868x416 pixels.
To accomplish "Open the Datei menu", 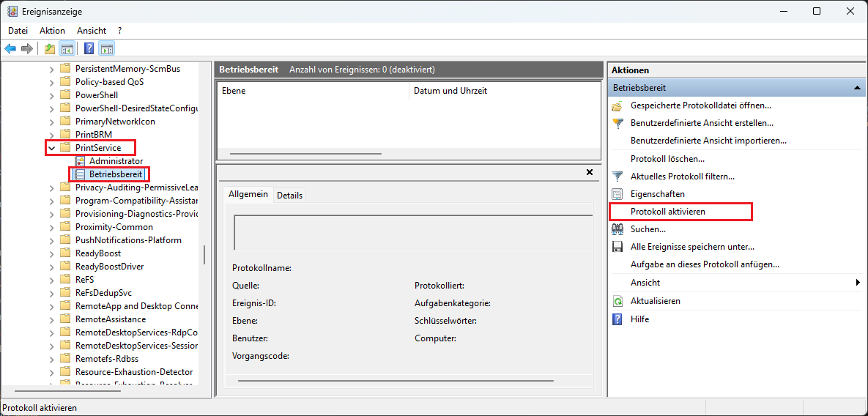I will (x=18, y=31).
